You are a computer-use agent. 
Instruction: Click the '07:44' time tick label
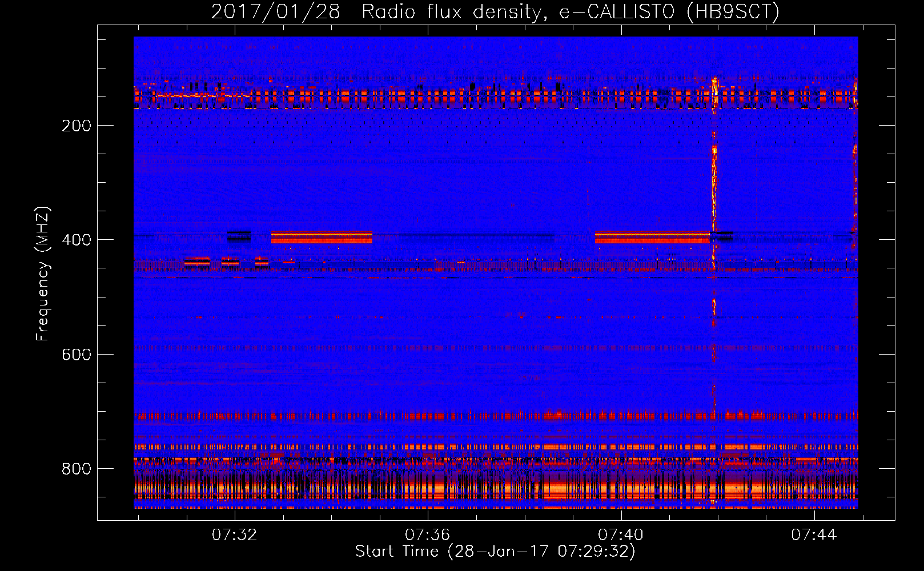click(x=814, y=535)
